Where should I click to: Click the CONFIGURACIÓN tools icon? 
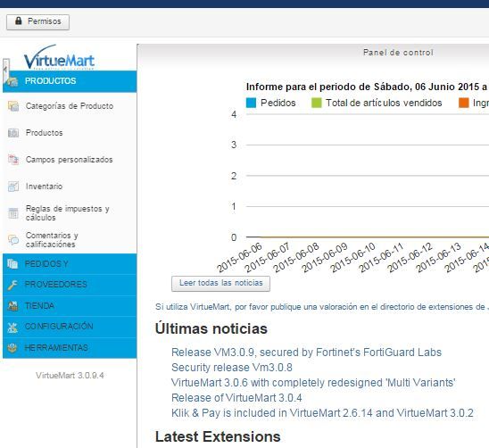coord(12,327)
